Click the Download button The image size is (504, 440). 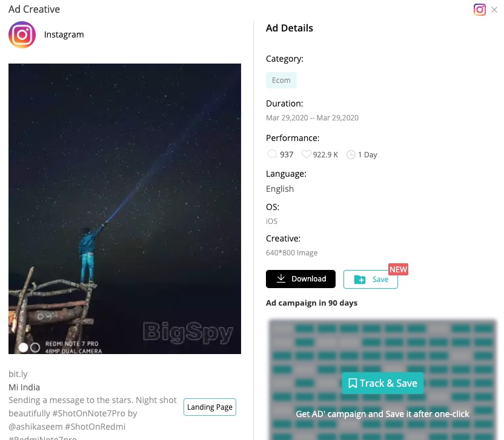click(x=300, y=279)
